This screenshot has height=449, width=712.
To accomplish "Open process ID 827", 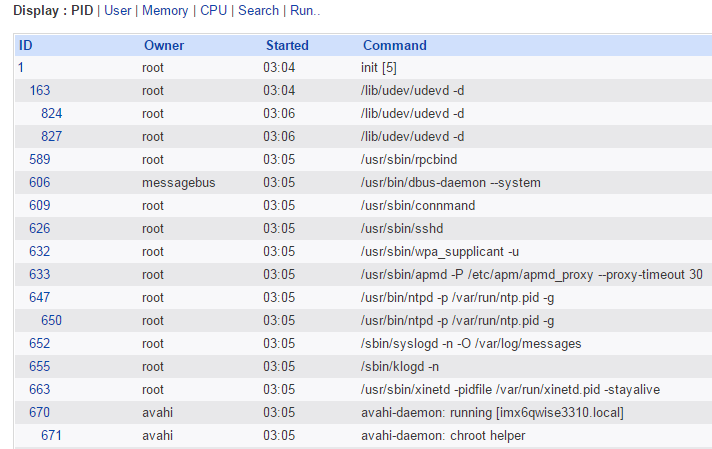I will [x=51, y=136].
